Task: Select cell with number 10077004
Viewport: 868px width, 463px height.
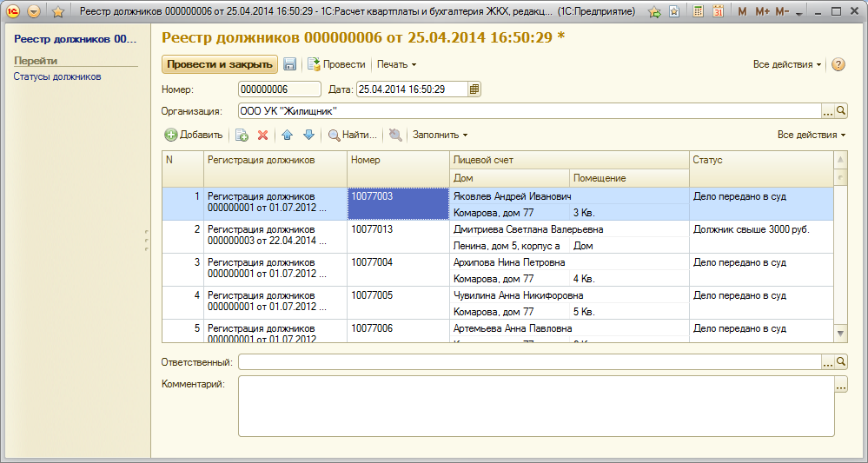Action: point(397,270)
